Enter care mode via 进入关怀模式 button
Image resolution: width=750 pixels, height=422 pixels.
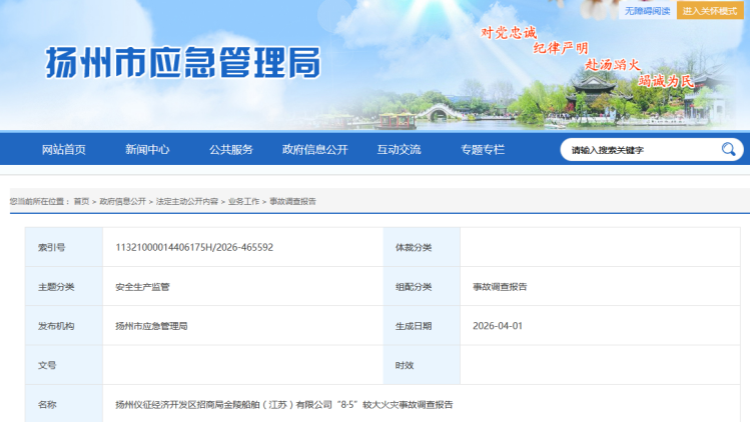(712, 10)
